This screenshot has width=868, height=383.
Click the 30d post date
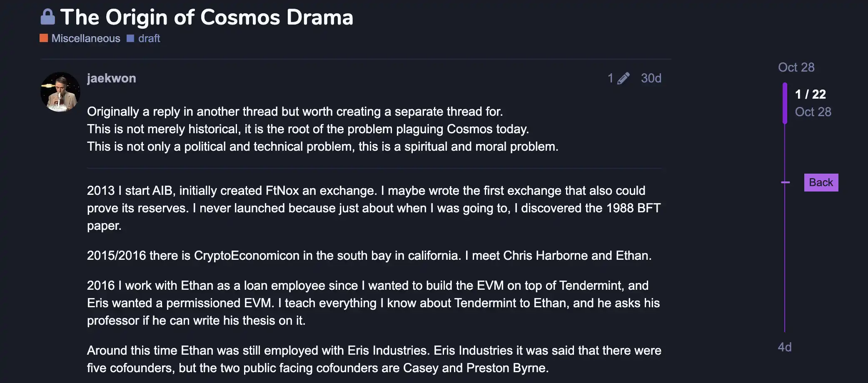coord(651,78)
